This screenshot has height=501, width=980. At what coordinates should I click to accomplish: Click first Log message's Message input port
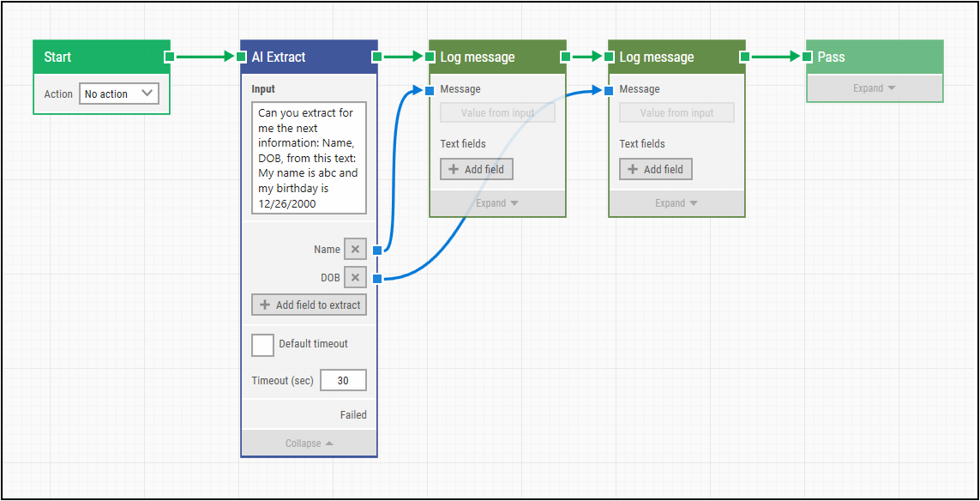pos(430,90)
